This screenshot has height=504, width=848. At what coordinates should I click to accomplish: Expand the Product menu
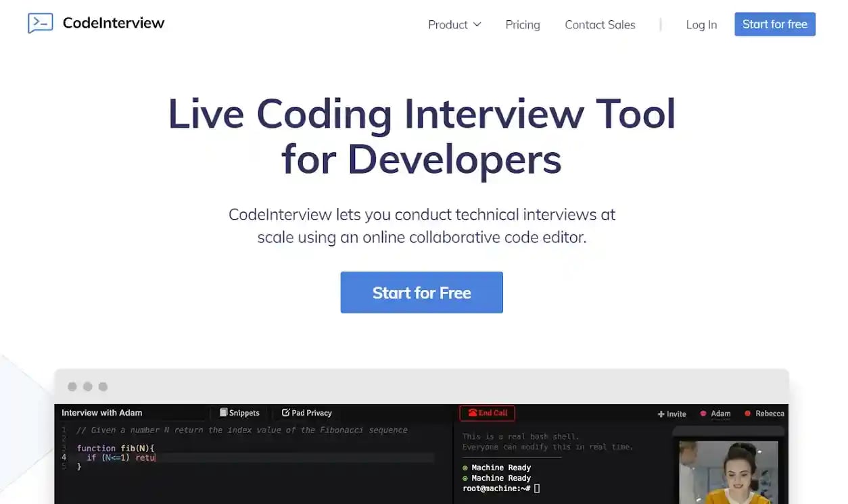point(454,24)
